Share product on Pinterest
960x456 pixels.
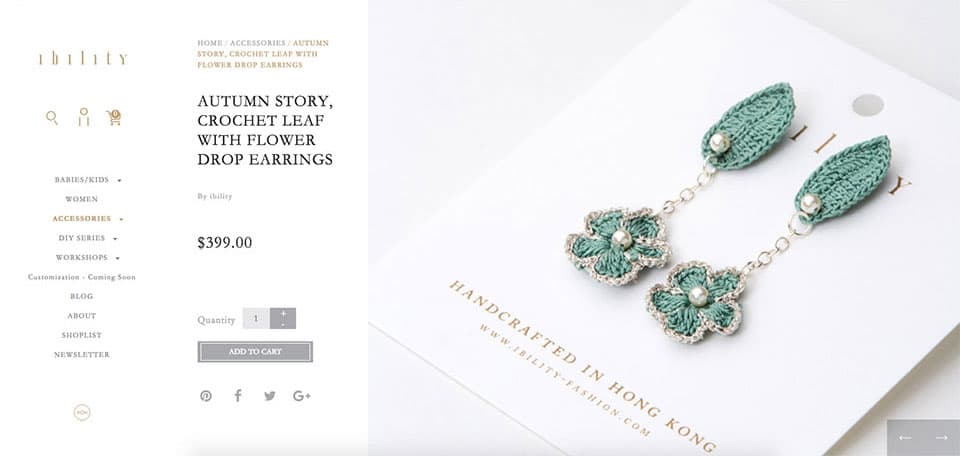206,396
